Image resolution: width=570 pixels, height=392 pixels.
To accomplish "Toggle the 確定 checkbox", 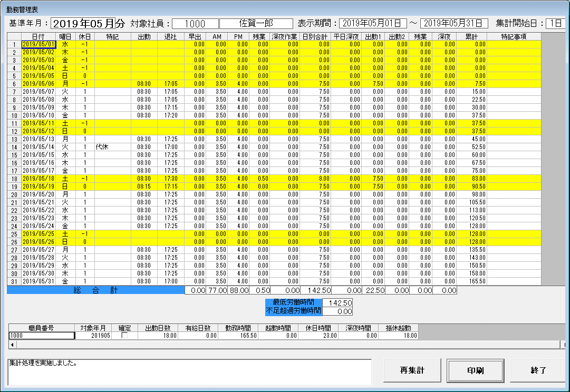I will coord(124,335).
